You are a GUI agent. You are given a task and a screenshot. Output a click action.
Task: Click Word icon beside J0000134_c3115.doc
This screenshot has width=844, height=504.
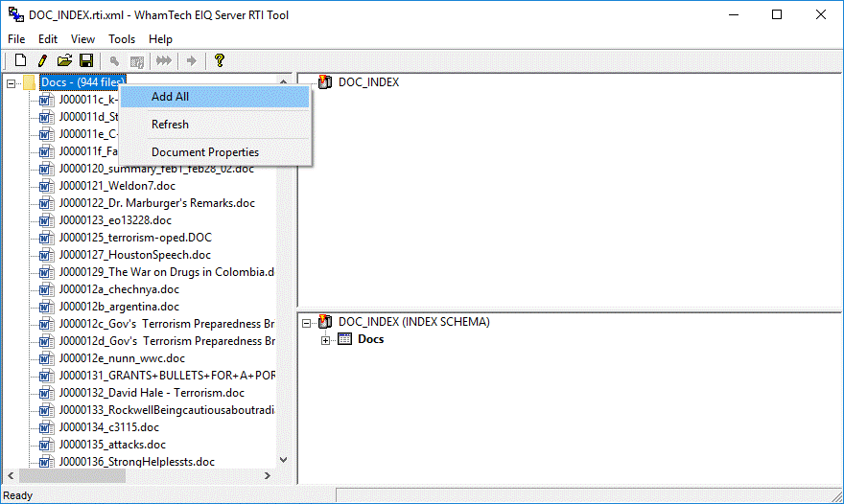[47, 427]
